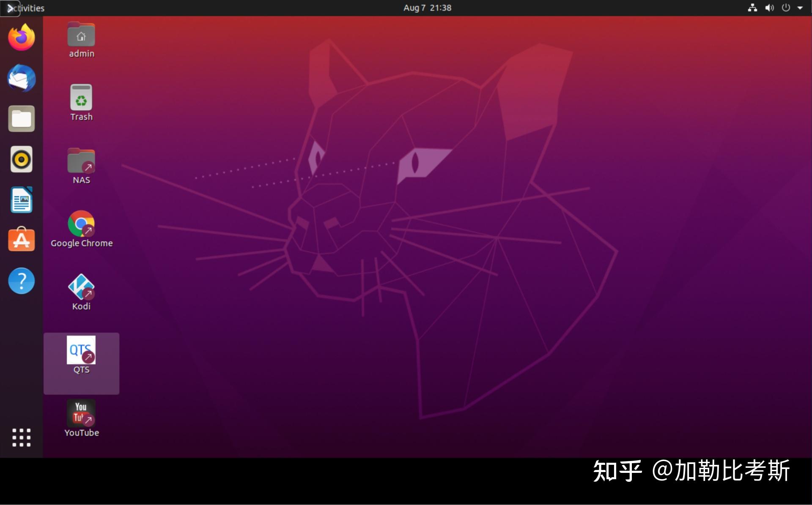Click the Activities button
This screenshot has width=812, height=505.
(26, 8)
